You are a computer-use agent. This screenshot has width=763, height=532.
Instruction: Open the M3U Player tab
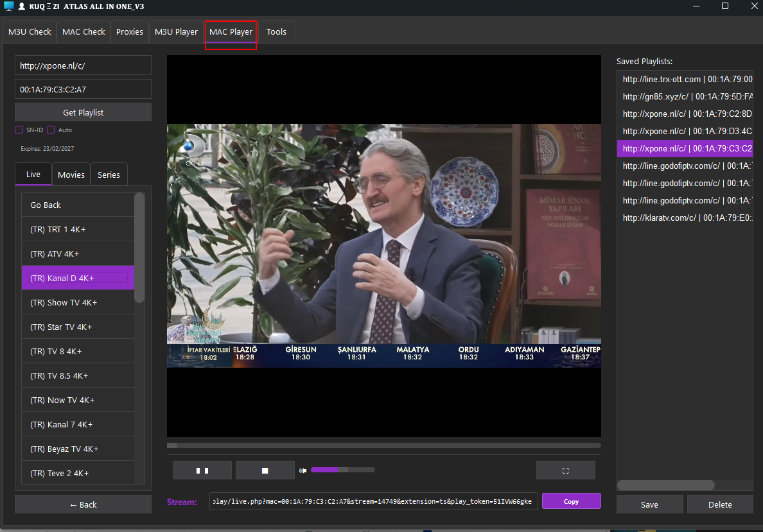click(x=176, y=31)
